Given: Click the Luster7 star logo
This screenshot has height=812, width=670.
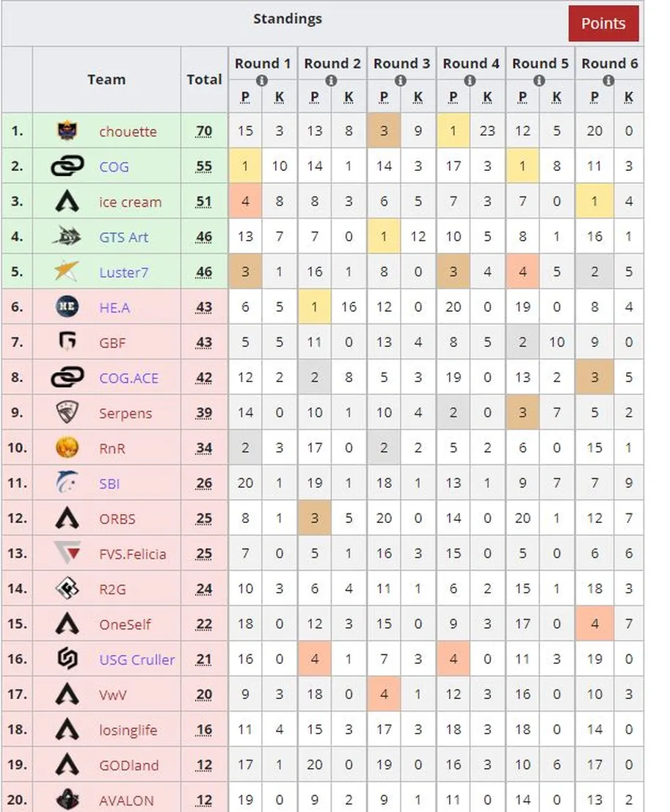Looking at the screenshot, I should tap(67, 272).
